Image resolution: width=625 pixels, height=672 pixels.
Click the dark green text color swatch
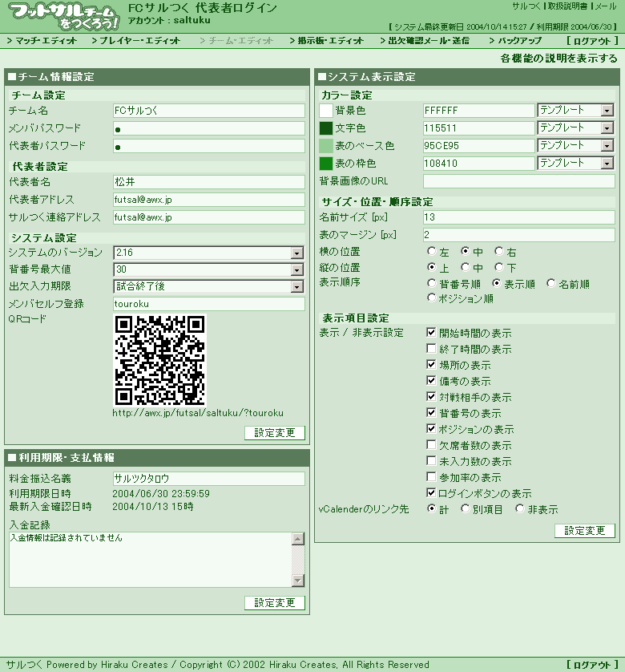coord(326,128)
